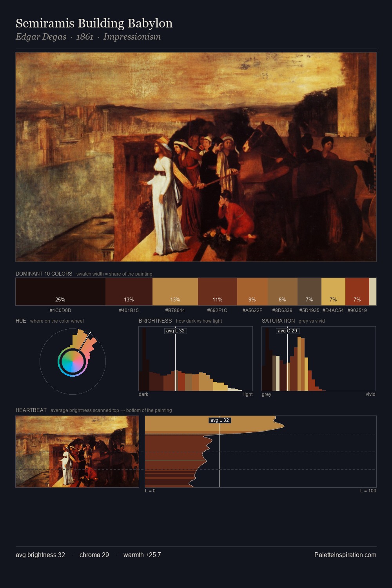Image resolution: width=392 pixels, height=588 pixels.
Task: Click the warmth +25.7 footer stat
Action: (142, 555)
